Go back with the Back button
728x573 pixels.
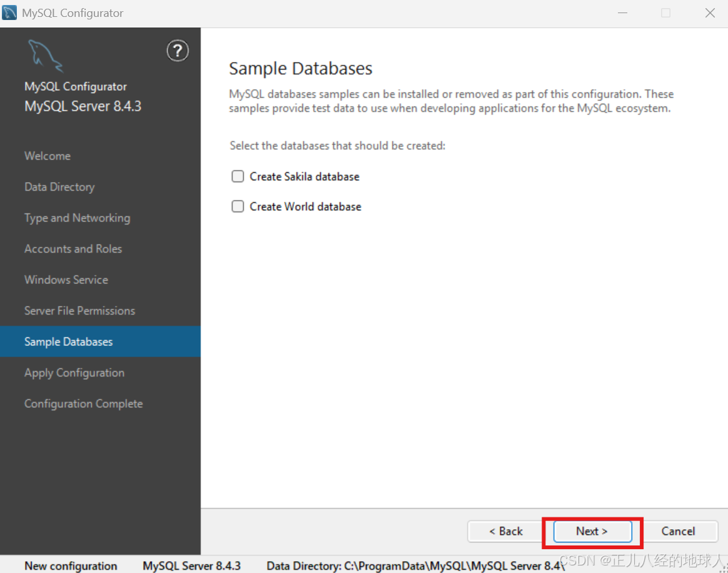point(505,531)
